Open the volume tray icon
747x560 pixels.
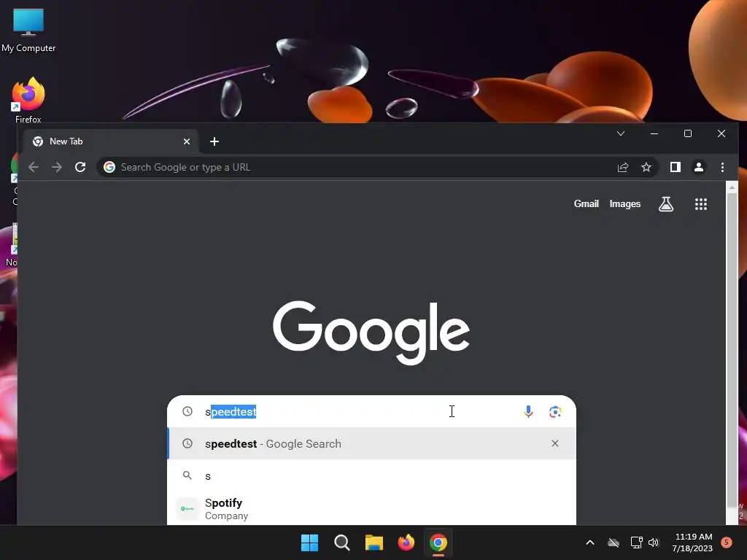coord(654,542)
